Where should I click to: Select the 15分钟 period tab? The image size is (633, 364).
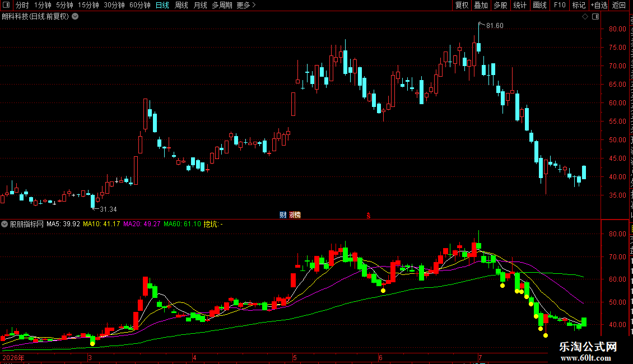[89, 5]
